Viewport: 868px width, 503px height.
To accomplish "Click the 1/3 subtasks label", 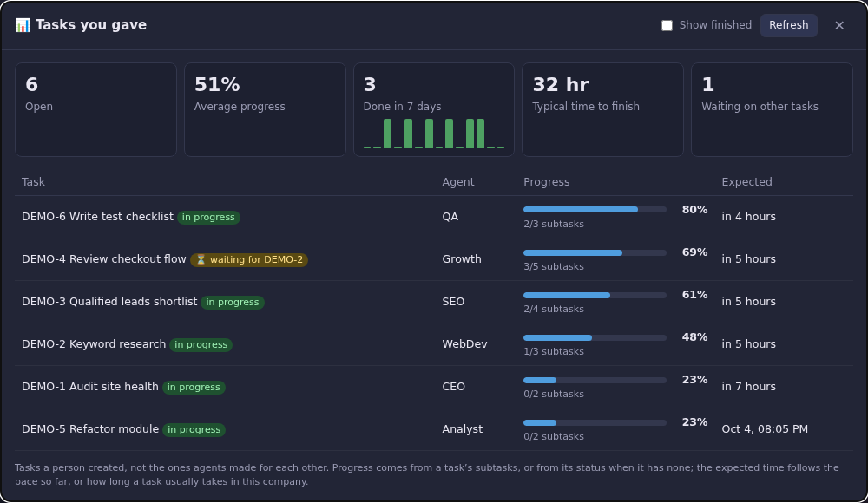I will pyautogui.click(x=554, y=352).
